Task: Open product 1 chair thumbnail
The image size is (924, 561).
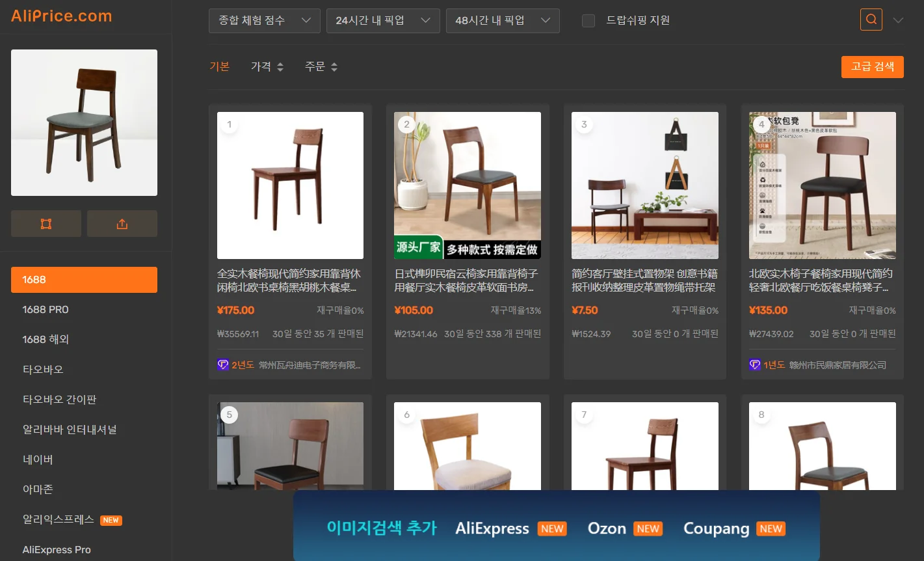Action: coord(290,185)
